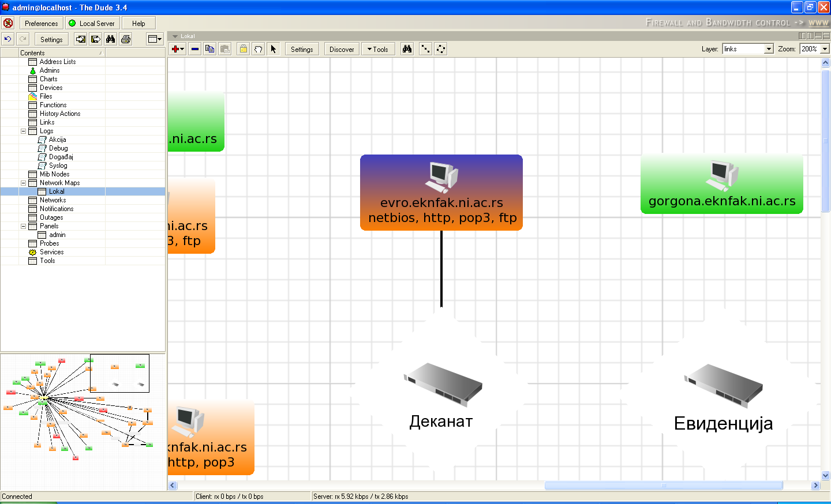Open Services in contents tree
This screenshot has height=504, width=831.
[x=51, y=252]
